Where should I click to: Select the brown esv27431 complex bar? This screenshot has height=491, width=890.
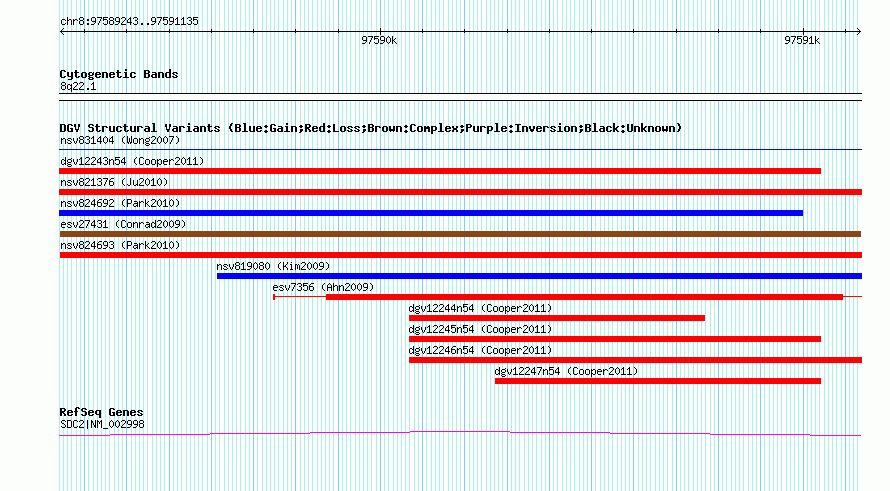click(460, 234)
